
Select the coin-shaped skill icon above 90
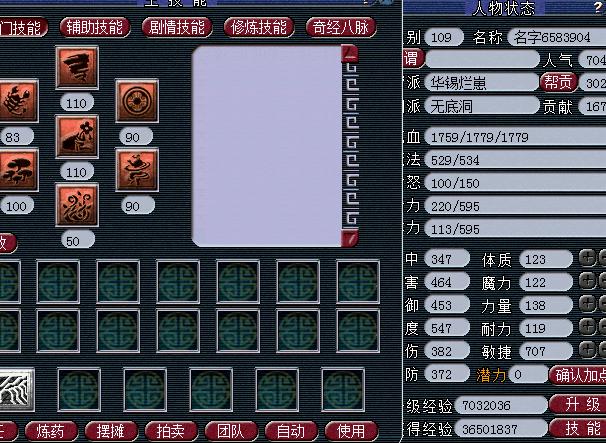[x=137, y=101]
